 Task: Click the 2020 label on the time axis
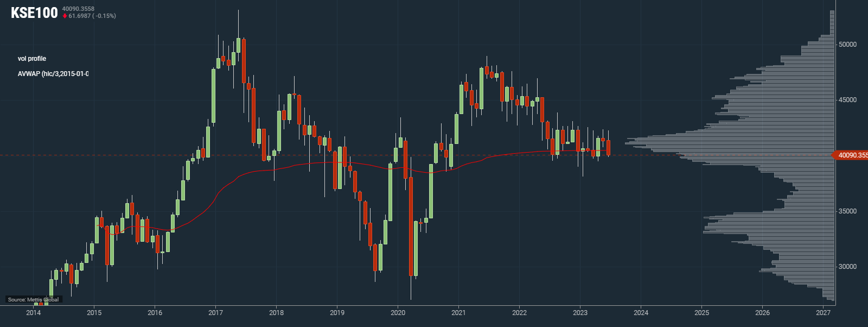click(x=398, y=312)
